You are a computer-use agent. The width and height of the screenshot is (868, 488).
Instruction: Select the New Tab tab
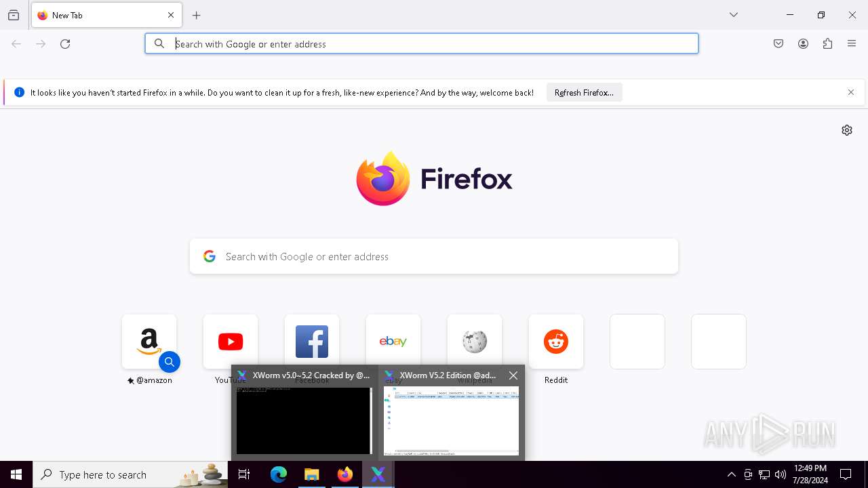(x=106, y=15)
